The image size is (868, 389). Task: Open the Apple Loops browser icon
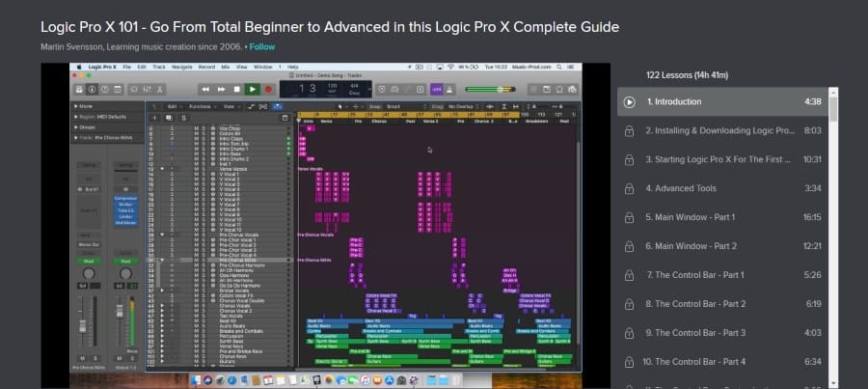pyautogui.click(x=559, y=89)
